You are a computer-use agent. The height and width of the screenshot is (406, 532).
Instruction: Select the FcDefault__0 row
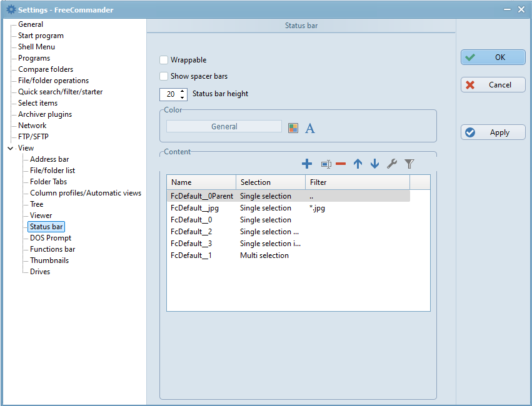click(x=288, y=220)
